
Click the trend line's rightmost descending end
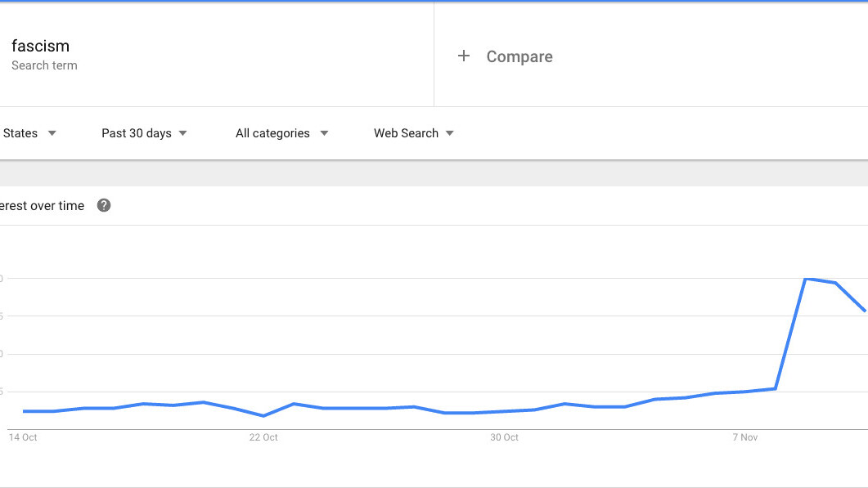864,310
